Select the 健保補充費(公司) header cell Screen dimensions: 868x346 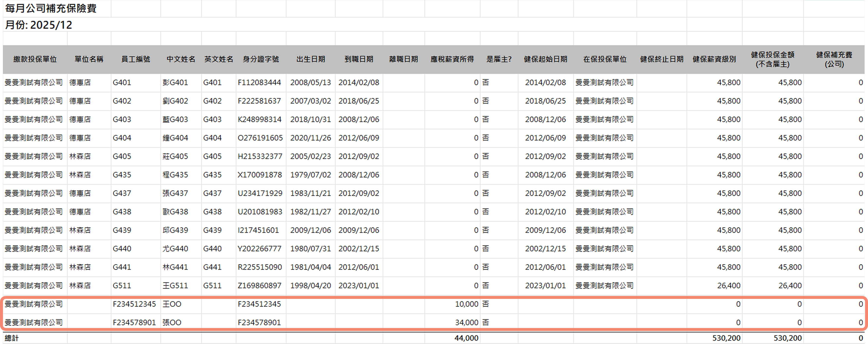pyautogui.click(x=834, y=59)
